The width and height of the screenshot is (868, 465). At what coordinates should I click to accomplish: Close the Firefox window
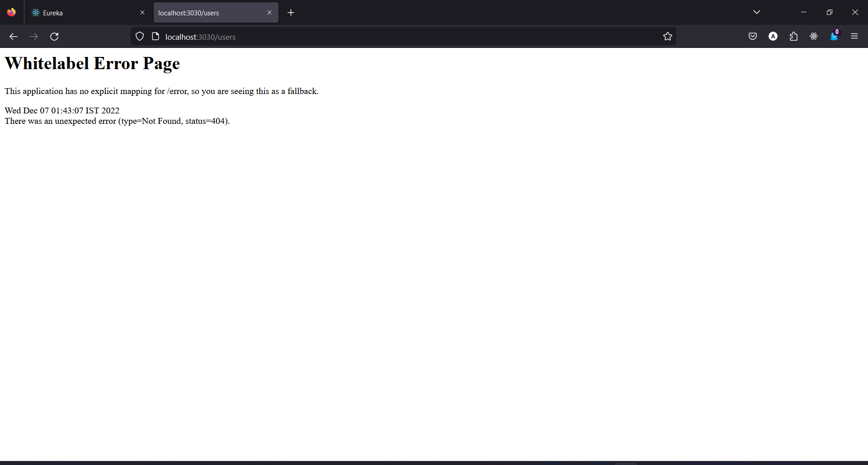click(855, 12)
